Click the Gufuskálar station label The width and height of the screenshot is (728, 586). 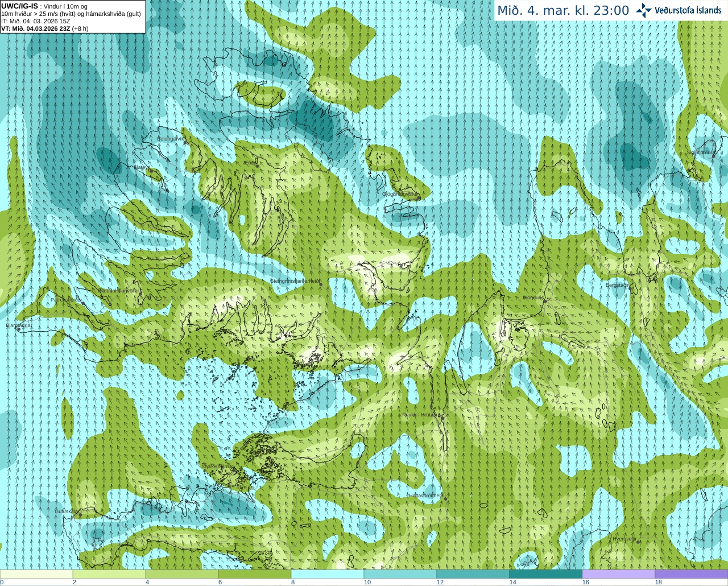point(67,511)
